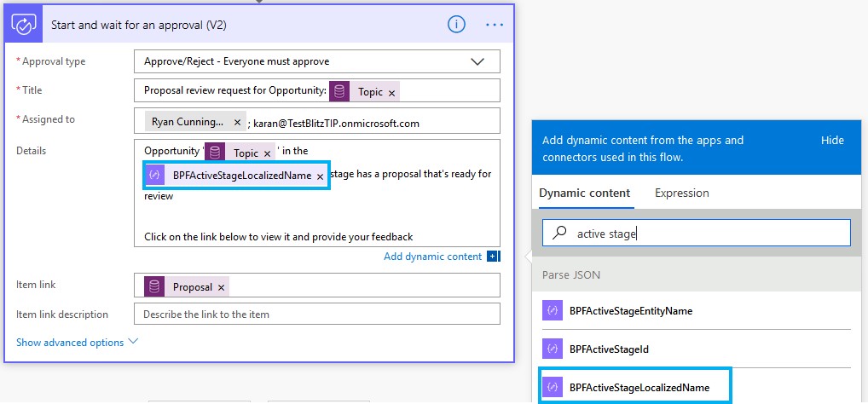
Task: Click the Topic token database icon in Title
Action: pos(339,92)
